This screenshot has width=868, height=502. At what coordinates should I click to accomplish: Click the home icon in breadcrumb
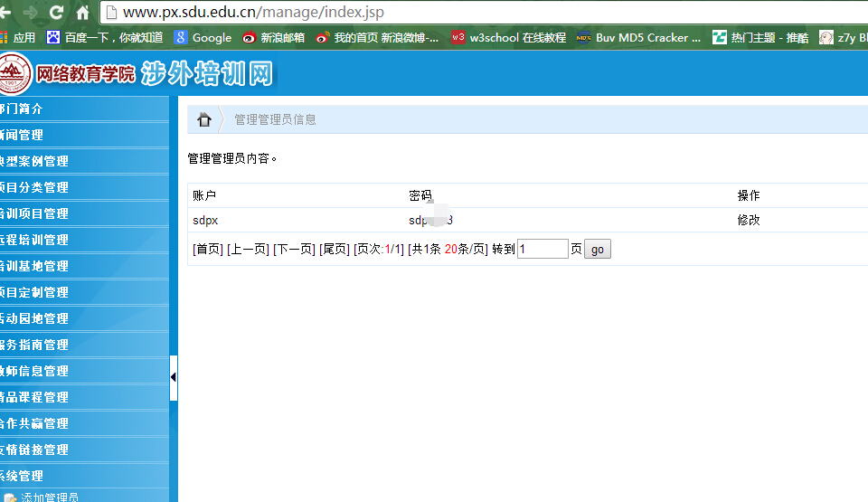tap(204, 119)
